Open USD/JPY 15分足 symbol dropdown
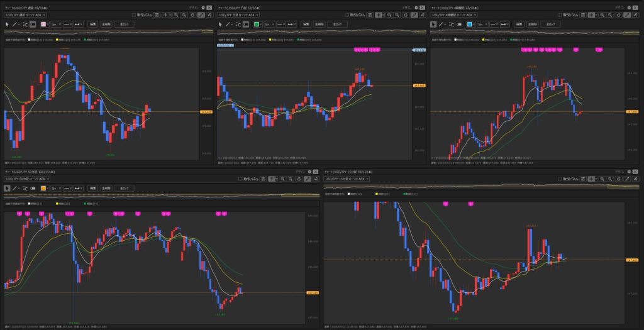The image size is (644, 330). (x=347, y=179)
